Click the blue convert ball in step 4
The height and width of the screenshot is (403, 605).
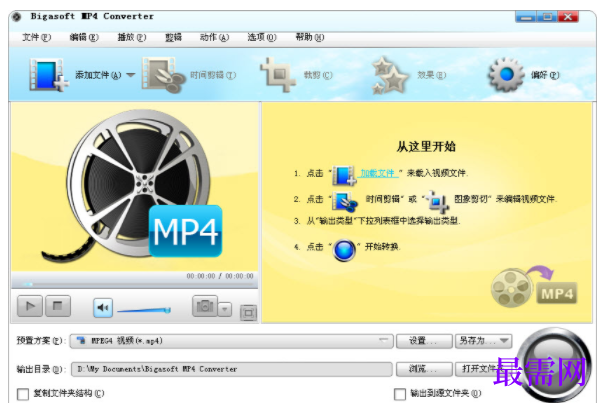point(344,250)
